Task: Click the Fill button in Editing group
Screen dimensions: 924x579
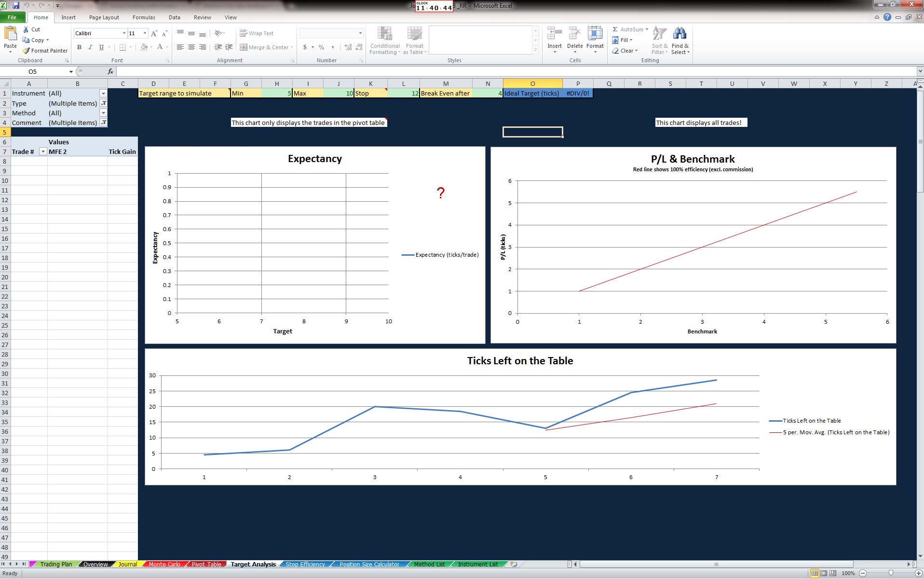Action: pos(623,40)
